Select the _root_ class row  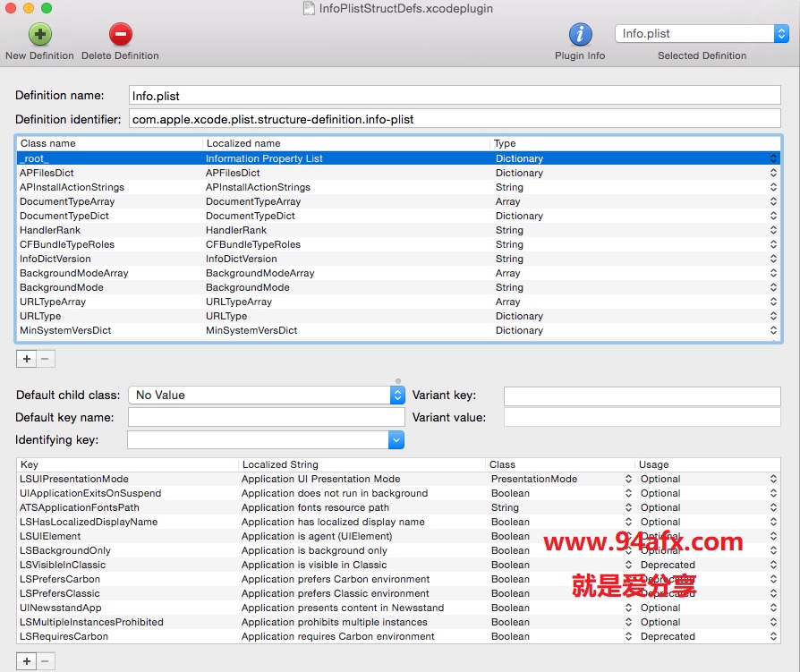click(398, 158)
